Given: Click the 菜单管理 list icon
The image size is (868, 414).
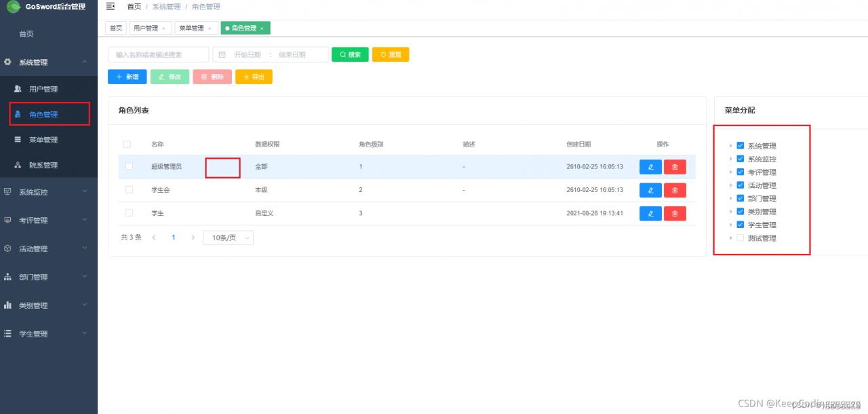Looking at the screenshot, I should tap(18, 139).
